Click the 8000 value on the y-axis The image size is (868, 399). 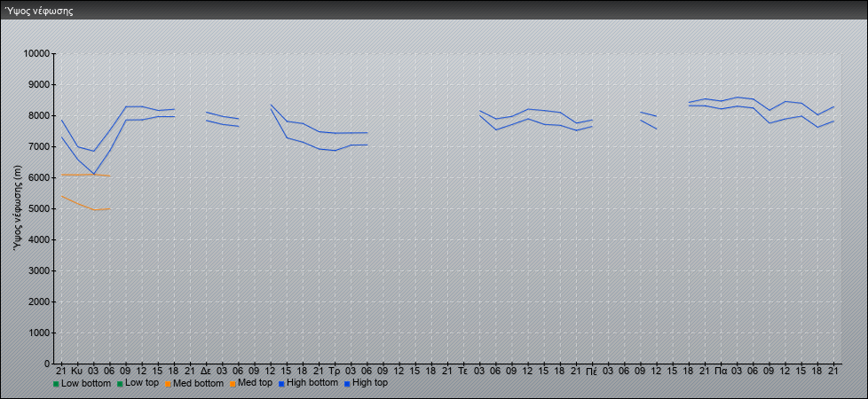39,115
